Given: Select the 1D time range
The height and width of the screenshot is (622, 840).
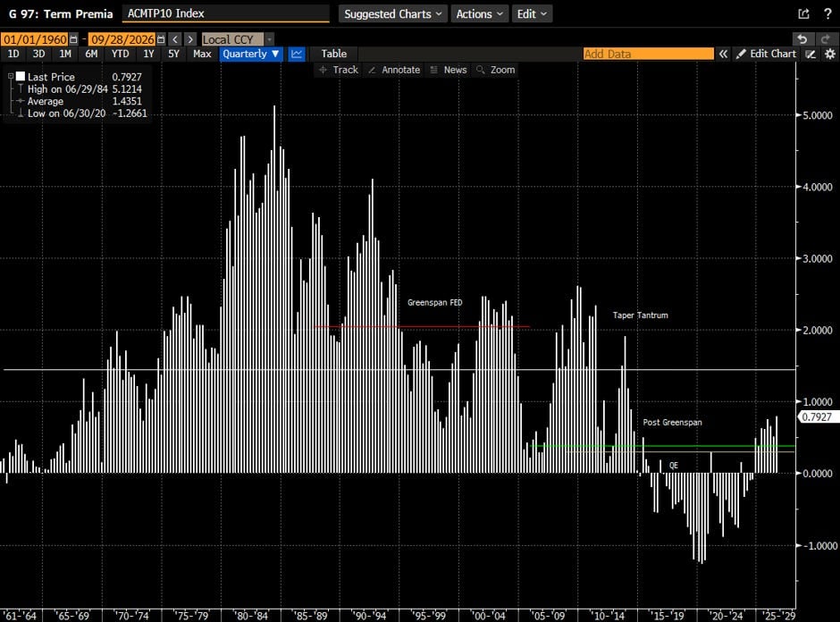Looking at the screenshot, I should [x=13, y=54].
